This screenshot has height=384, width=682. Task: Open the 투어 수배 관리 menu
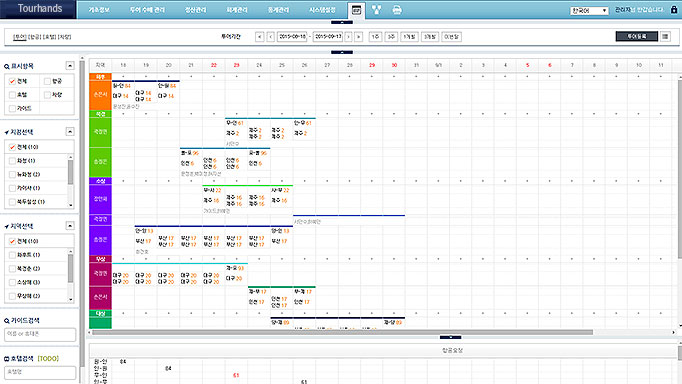click(147, 10)
